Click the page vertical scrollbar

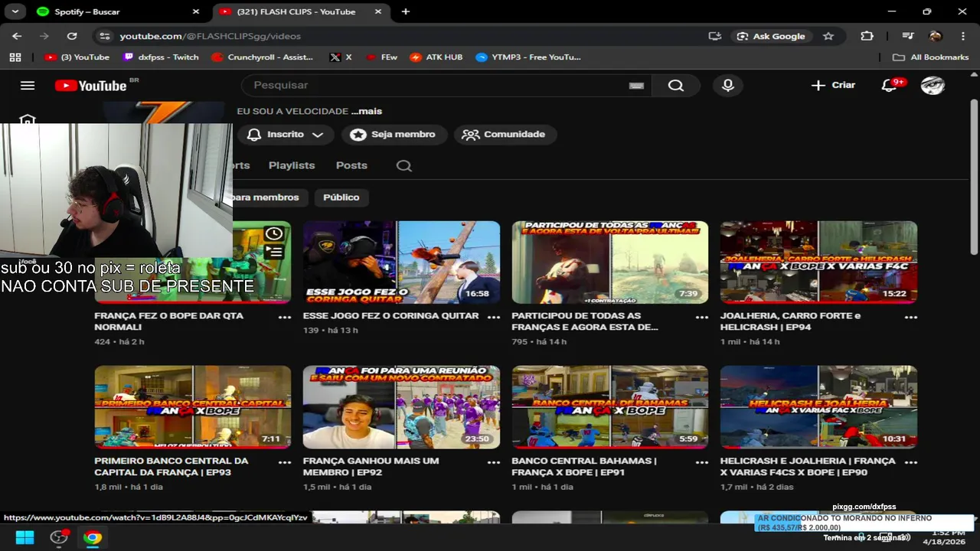pyautogui.click(x=974, y=176)
